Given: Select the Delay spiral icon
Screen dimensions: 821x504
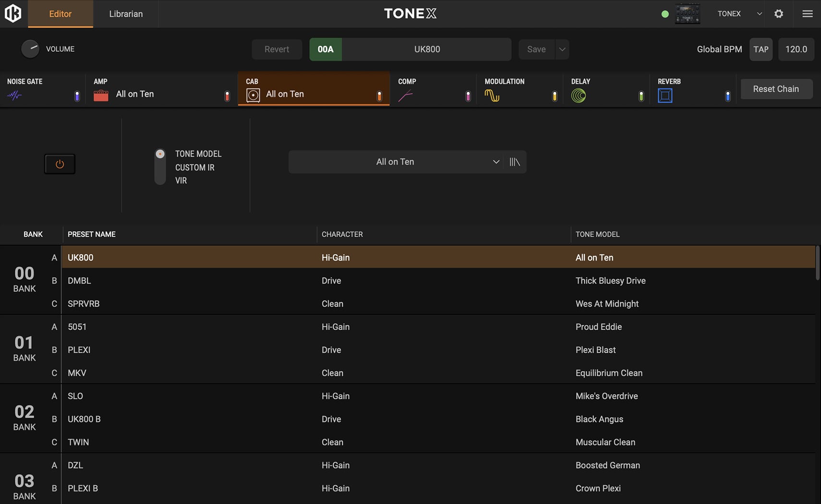Looking at the screenshot, I should click(579, 96).
